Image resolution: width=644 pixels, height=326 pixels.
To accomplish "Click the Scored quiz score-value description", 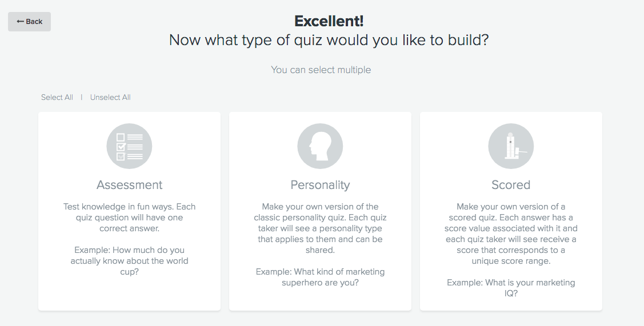I will click(x=511, y=234).
